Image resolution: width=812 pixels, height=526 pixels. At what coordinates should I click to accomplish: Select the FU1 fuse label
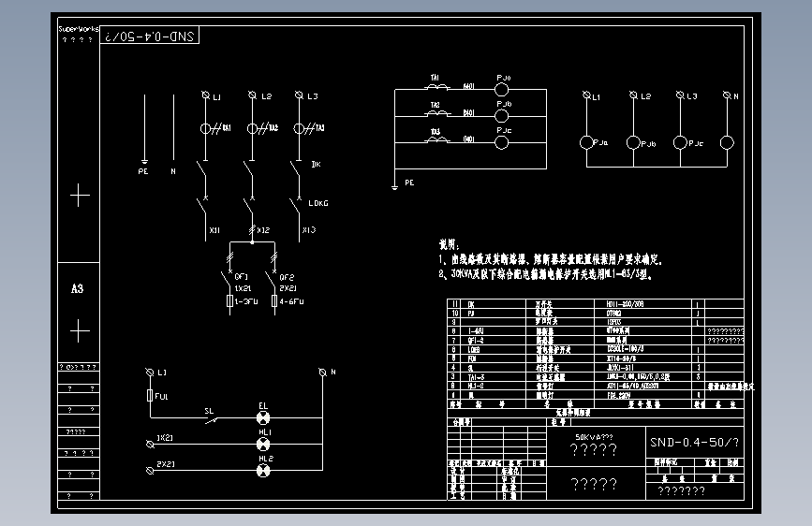click(x=161, y=397)
